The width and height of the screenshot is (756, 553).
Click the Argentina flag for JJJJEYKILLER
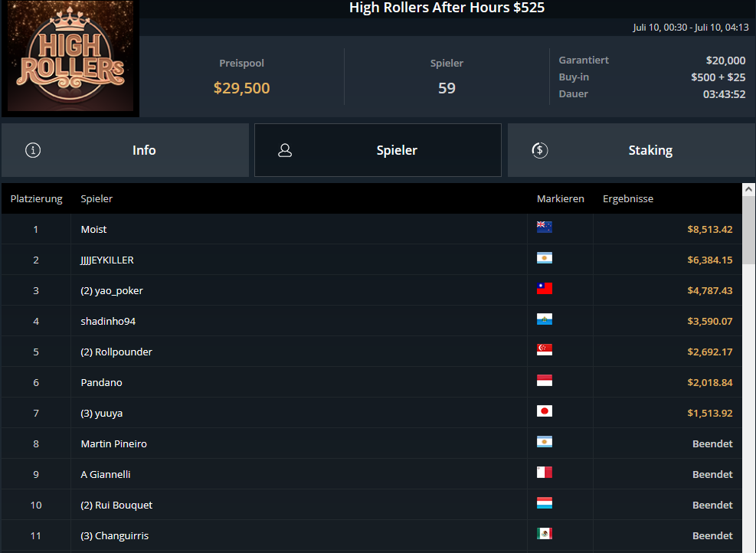(x=545, y=257)
